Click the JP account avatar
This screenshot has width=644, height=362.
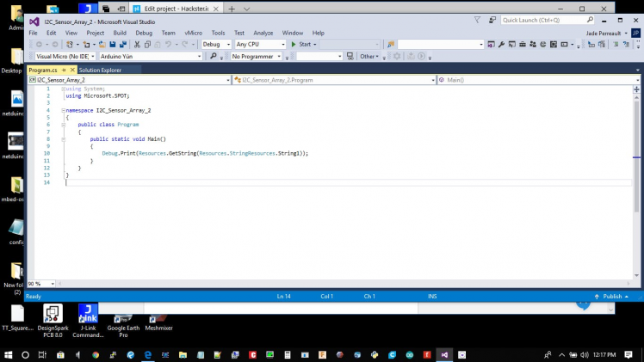(635, 34)
